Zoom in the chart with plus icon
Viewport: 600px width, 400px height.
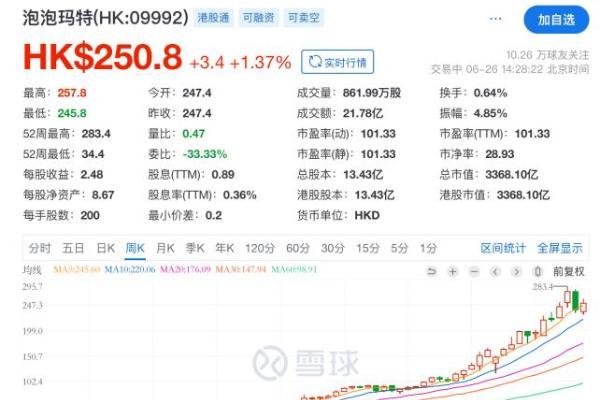click(x=453, y=271)
